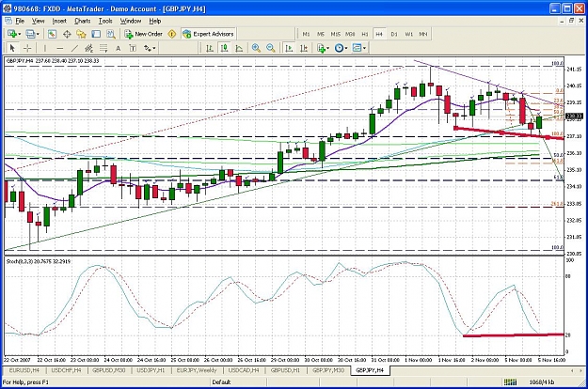
Task: Open the Window menu
Action: (131, 21)
